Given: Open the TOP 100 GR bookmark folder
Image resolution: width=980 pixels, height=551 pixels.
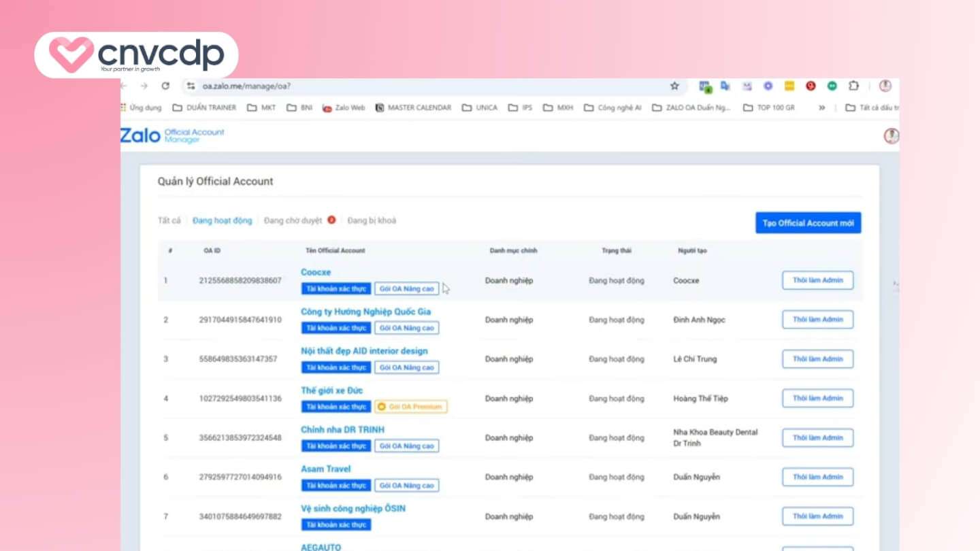Looking at the screenshot, I should [769, 107].
